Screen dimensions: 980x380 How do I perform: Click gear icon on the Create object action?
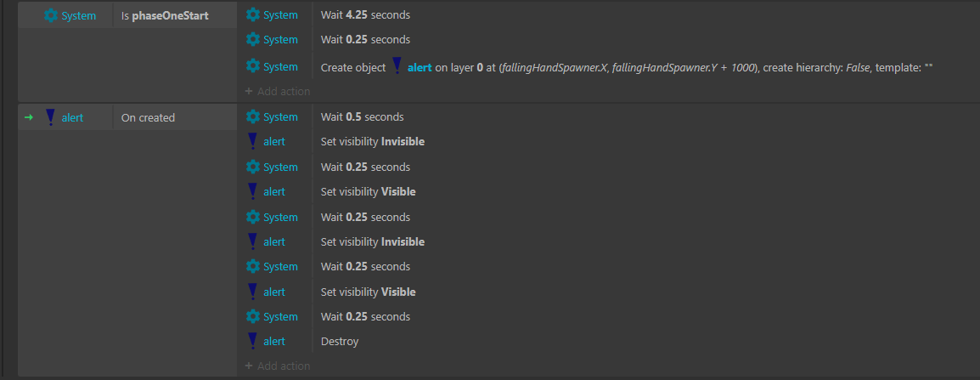[253, 66]
